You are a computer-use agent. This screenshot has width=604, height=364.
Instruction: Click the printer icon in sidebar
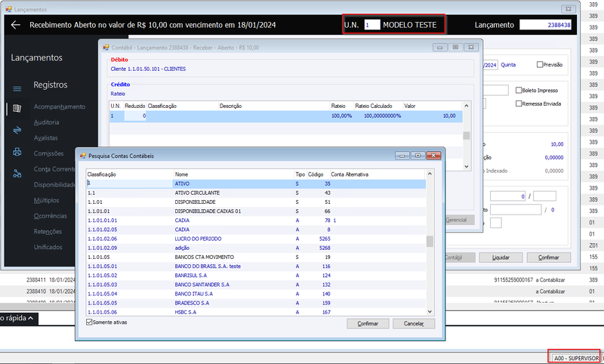[17, 152]
